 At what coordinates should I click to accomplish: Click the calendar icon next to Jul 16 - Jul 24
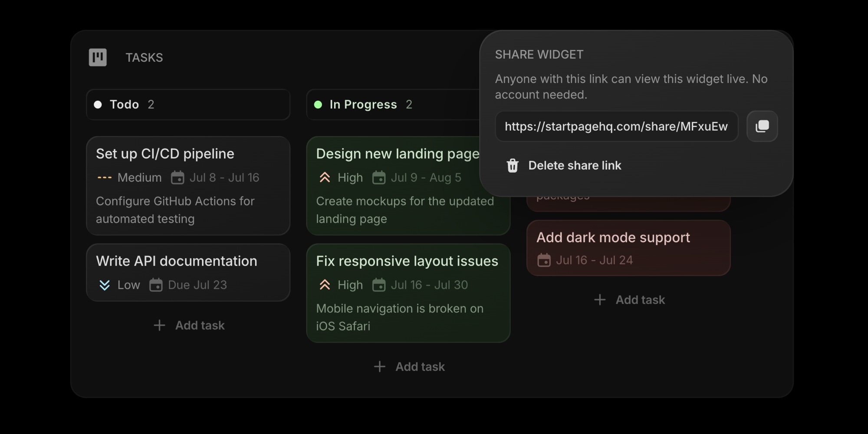[x=544, y=260]
